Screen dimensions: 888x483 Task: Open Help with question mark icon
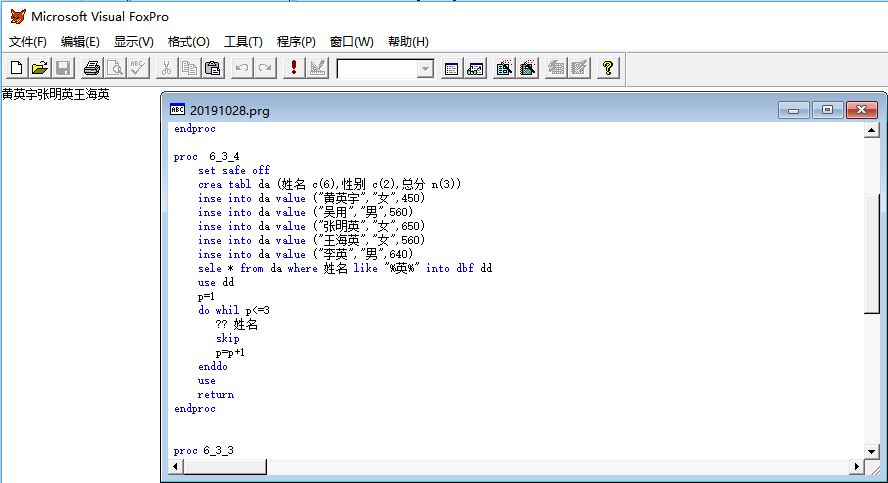pos(608,68)
